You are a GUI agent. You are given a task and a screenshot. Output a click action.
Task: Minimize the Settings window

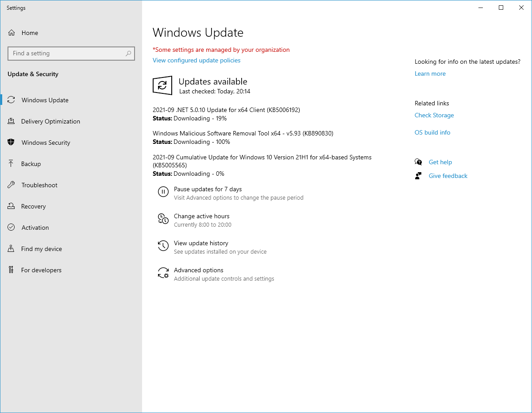pos(481,8)
